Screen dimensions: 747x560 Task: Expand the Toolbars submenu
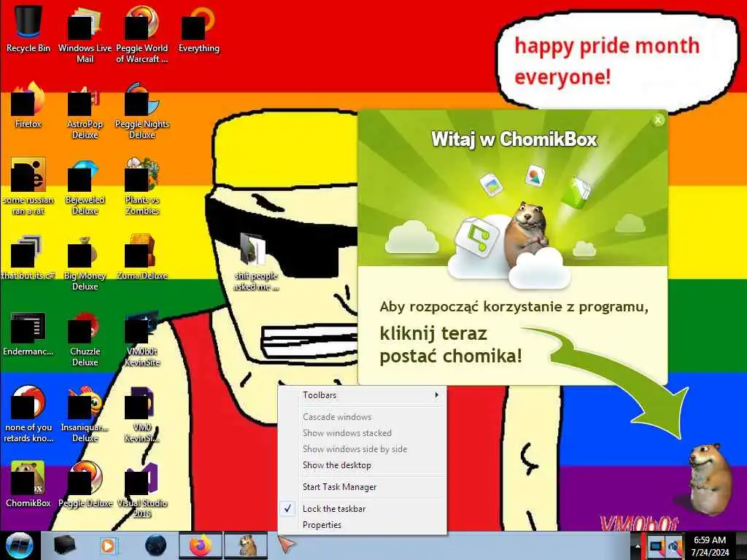coord(362,395)
